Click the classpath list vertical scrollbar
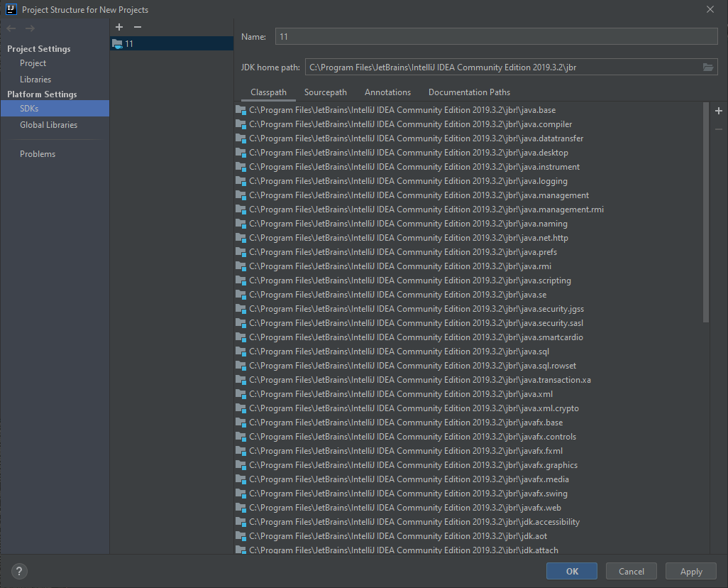 click(705, 213)
